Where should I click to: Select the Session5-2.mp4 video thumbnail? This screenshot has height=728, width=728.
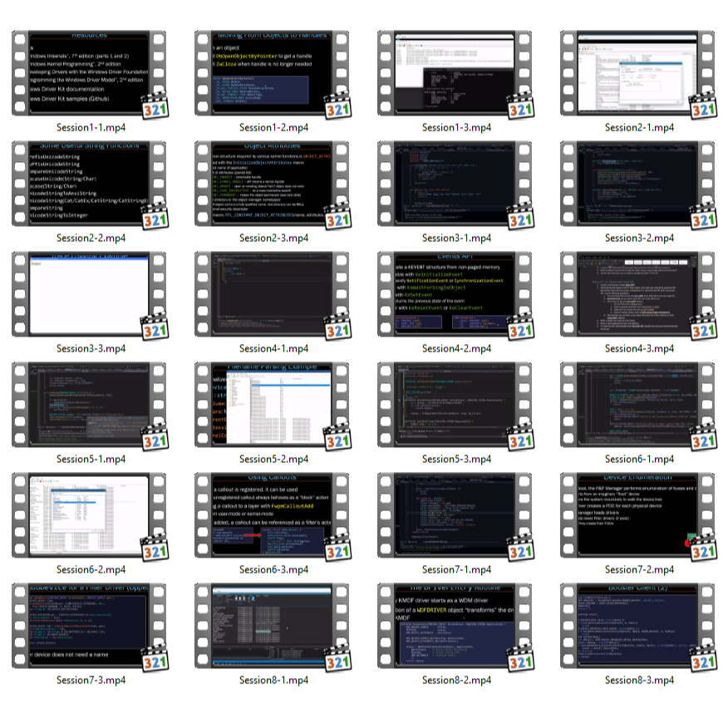[x=272, y=405]
